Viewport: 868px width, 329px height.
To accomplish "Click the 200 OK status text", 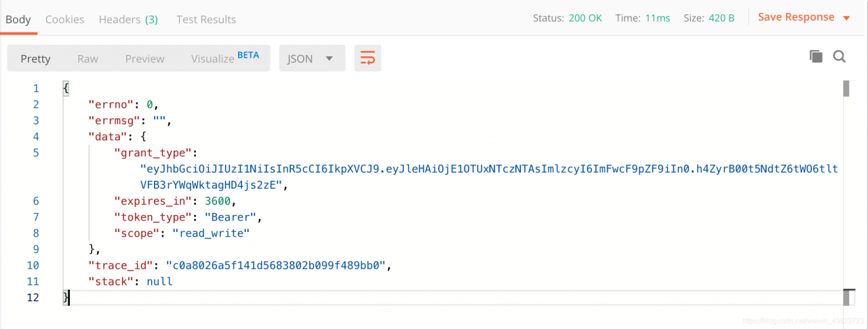I will coord(585,18).
